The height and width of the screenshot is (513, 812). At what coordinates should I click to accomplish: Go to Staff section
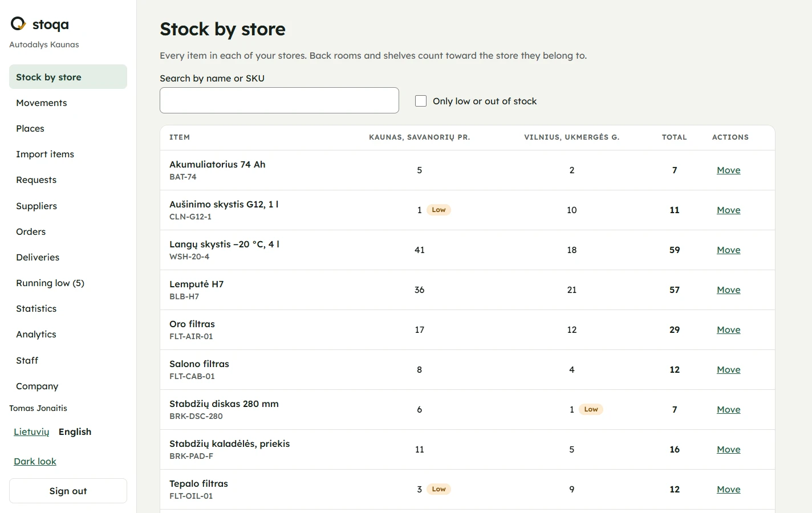tap(68, 360)
